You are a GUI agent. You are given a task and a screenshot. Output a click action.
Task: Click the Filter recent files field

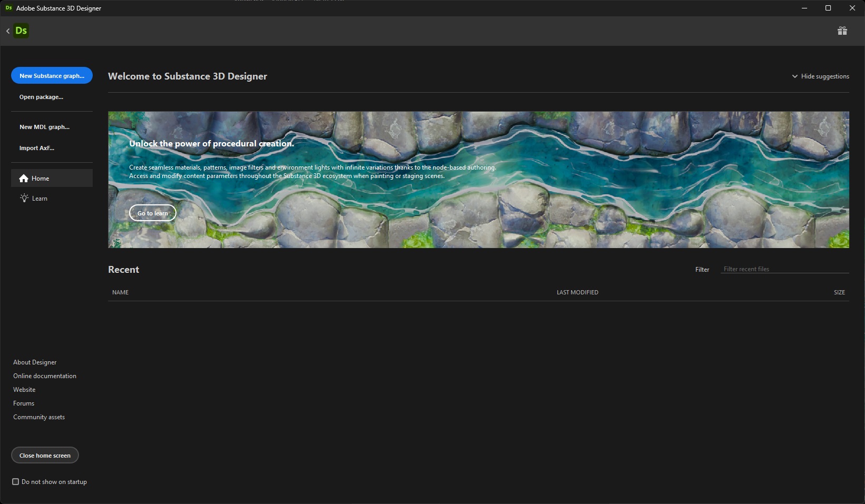[784, 269]
